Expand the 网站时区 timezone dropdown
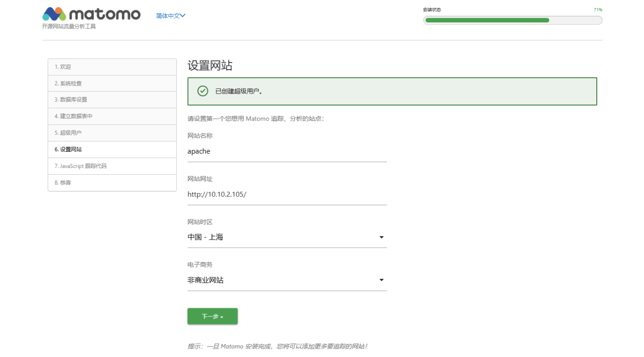 [x=286, y=237]
